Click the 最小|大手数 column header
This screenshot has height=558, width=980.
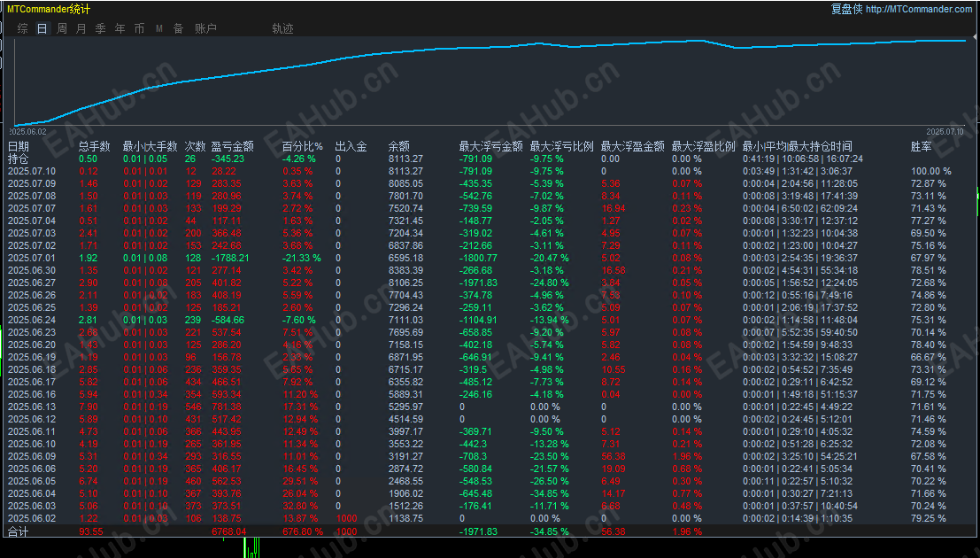150,146
